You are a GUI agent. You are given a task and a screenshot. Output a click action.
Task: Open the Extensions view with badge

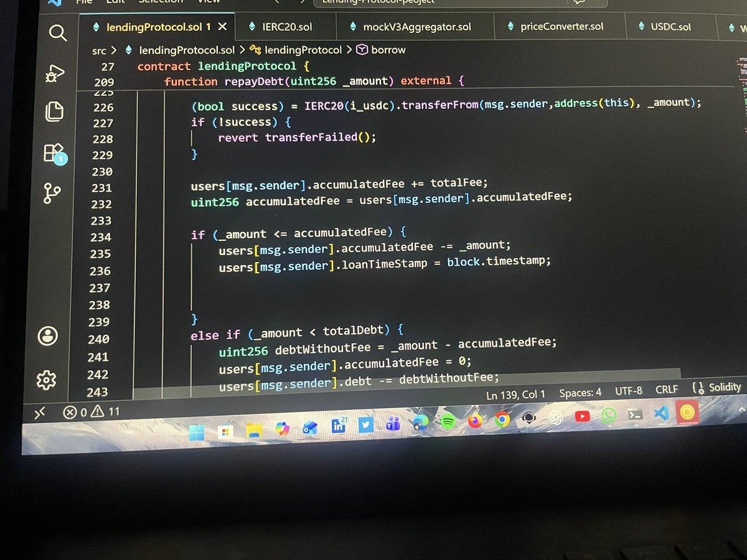(54, 153)
